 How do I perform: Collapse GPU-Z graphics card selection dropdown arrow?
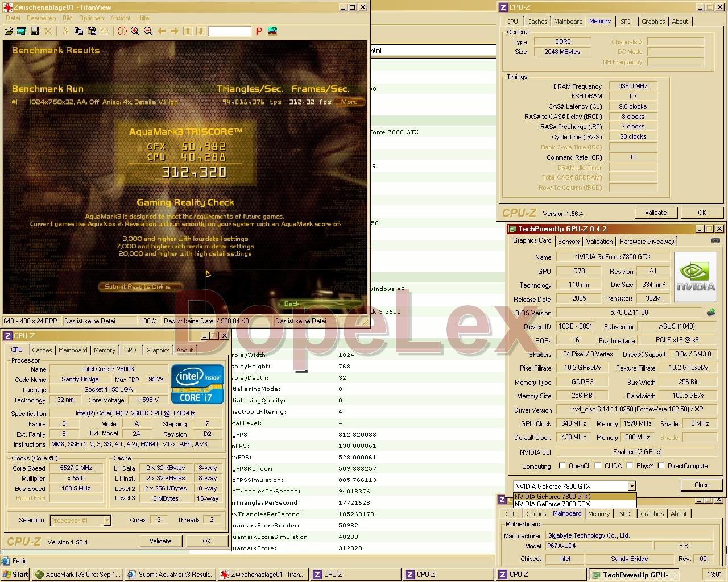[x=631, y=486]
